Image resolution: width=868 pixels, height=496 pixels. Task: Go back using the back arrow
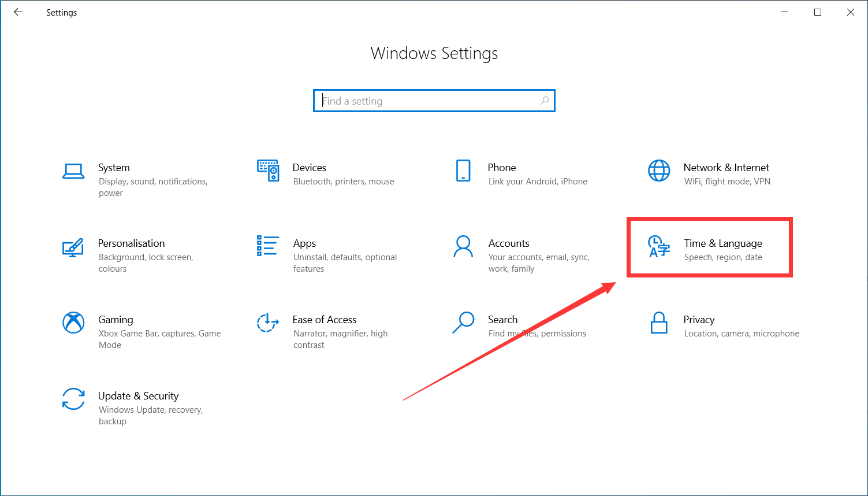click(18, 12)
